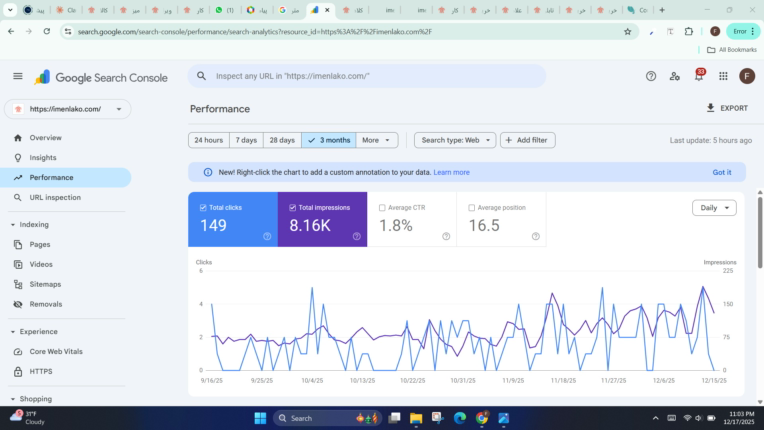The height and width of the screenshot is (430, 764).
Task: Click the Total impressions help icon
Action: point(357,236)
